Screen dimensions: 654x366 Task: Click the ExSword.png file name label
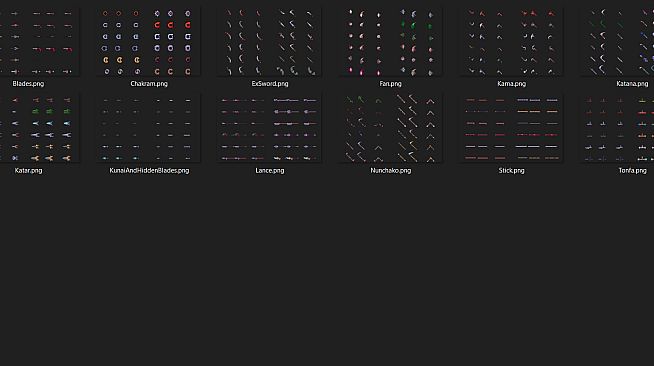tap(270, 84)
